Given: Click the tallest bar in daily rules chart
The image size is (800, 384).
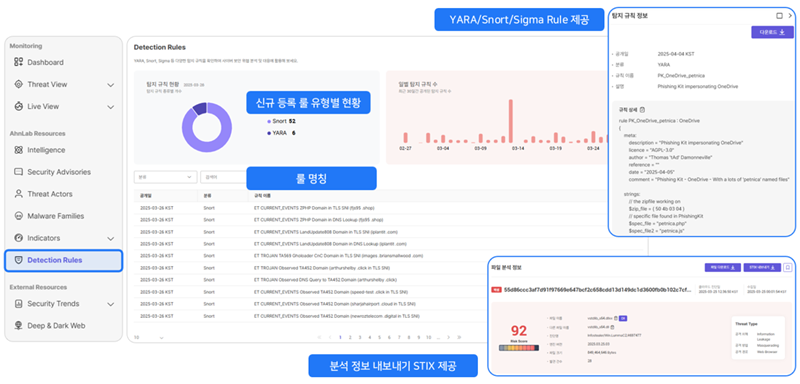Looking at the screenshot, I should coord(510,121).
